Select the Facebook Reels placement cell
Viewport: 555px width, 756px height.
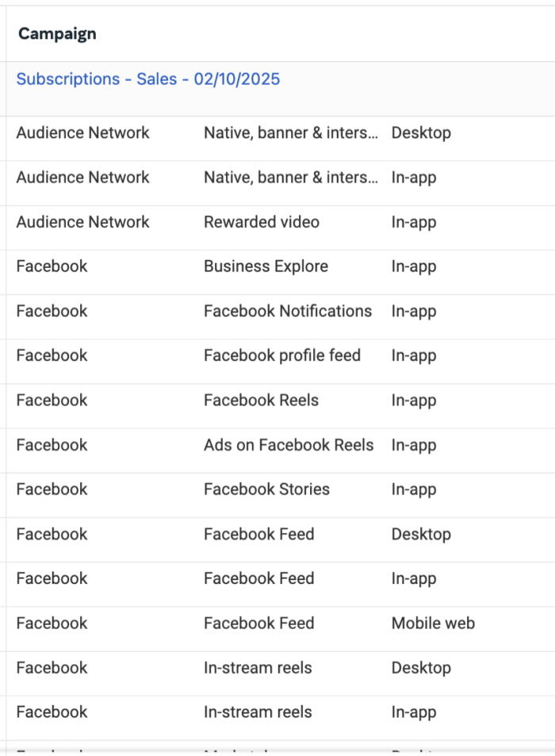click(x=261, y=401)
